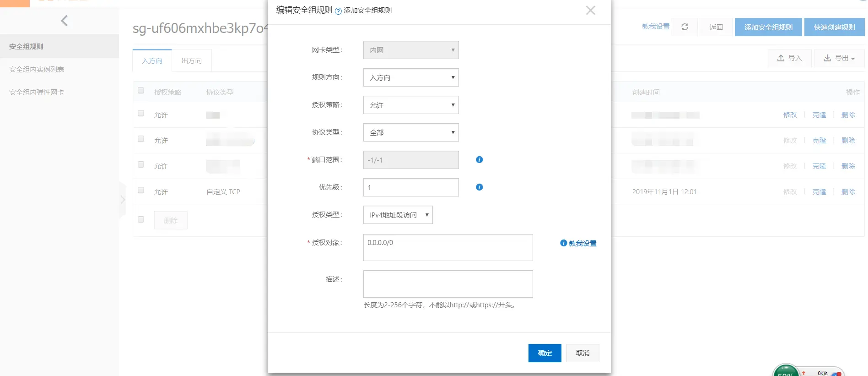
Task: Open 授权类型 dropdown showing IPv4地址段访问
Action: (x=398, y=215)
